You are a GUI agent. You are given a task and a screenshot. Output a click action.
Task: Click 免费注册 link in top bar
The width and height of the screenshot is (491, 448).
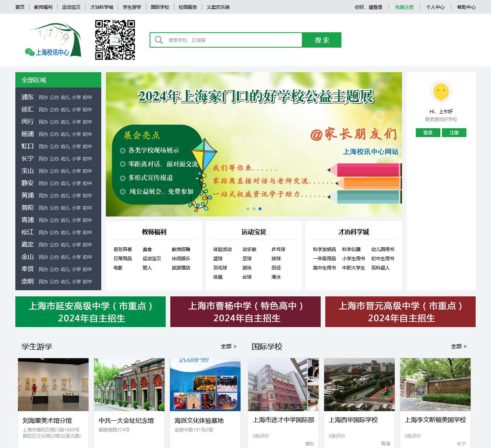(404, 7)
